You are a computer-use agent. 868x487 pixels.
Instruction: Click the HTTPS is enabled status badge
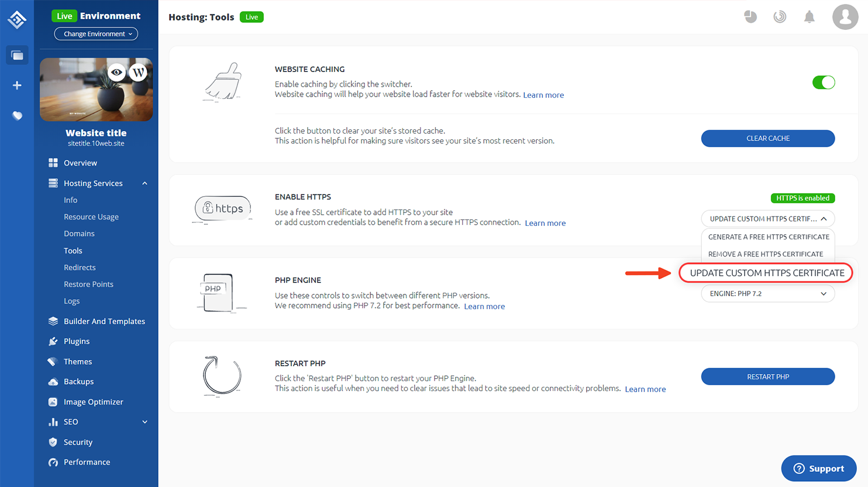(803, 198)
